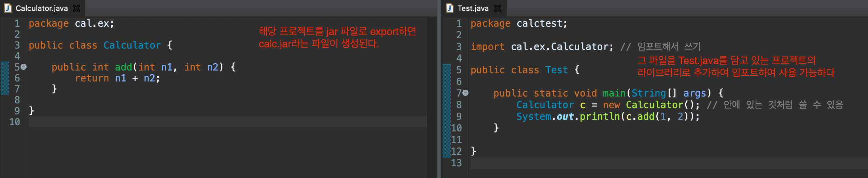The image size is (868, 178).
Task: Click the 'Test' class name at line 5
Action: pos(556,70)
